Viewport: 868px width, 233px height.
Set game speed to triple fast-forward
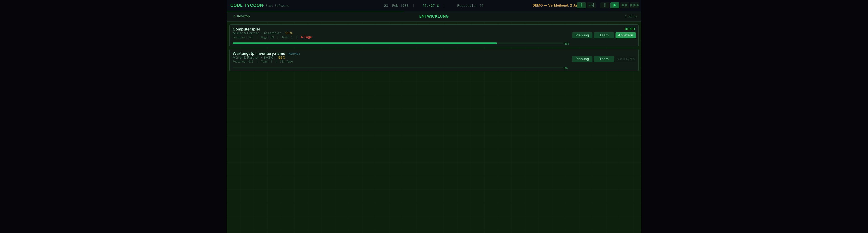point(634,5)
